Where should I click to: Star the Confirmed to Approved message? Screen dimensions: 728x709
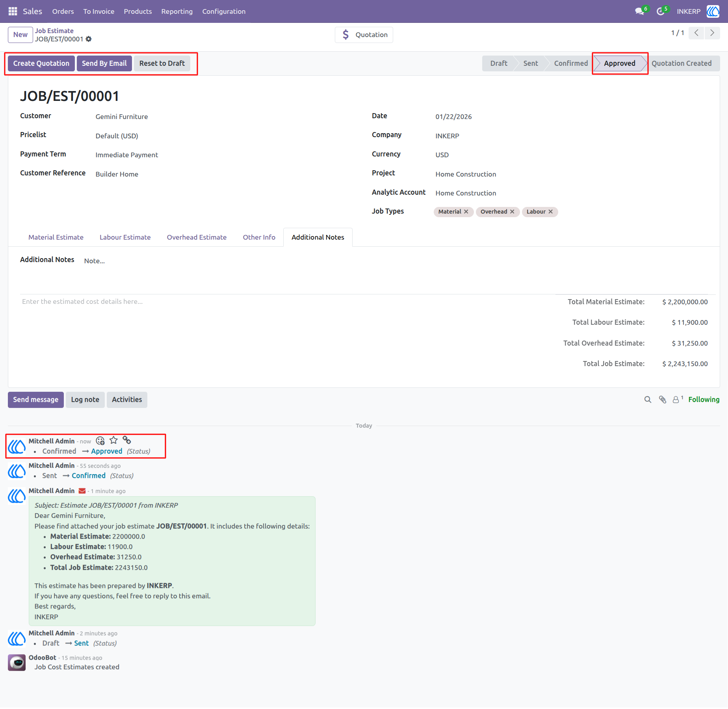(x=113, y=440)
